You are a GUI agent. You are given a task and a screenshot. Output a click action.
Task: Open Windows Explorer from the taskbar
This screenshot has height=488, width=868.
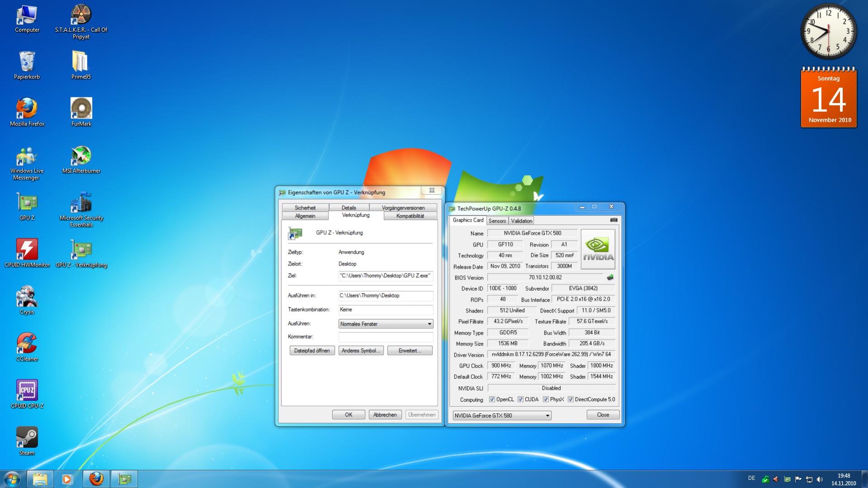coord(40,479)
